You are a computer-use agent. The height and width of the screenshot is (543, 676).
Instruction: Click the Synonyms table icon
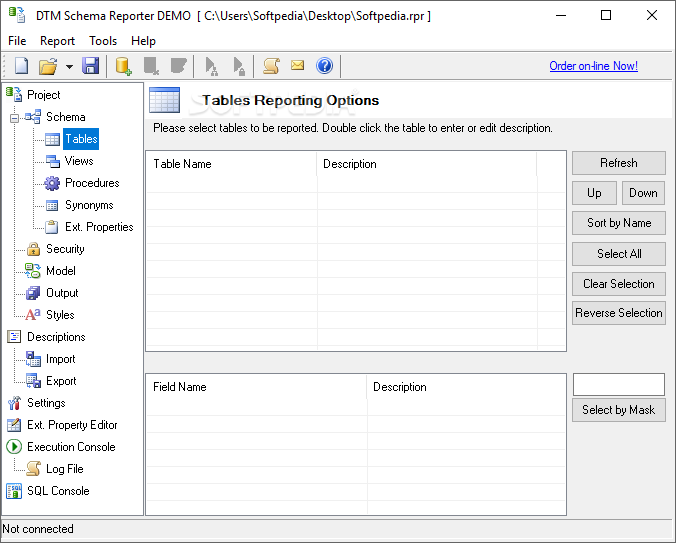(x=52, y=206)
